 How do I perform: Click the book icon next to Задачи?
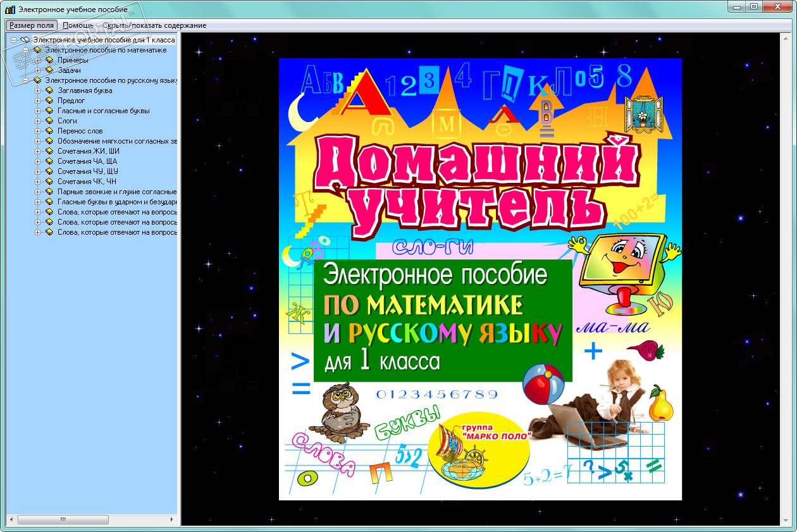pos(49,70)
